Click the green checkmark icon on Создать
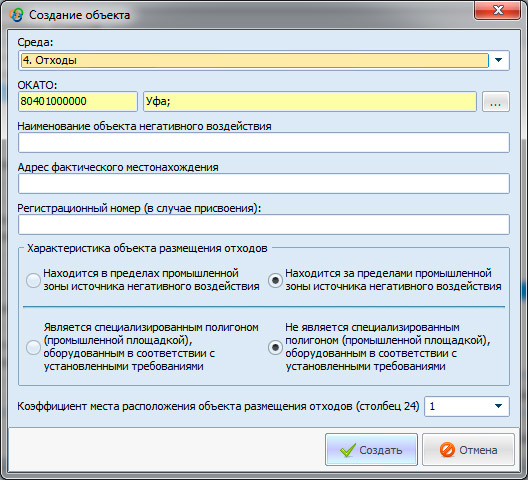This screenshot has width=528, height=480. pyautogui.click(x=348, y=450)
